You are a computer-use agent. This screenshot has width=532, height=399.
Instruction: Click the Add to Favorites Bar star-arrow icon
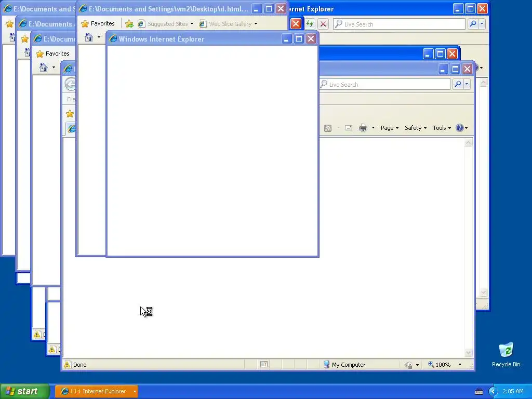[x=129, y=24]
